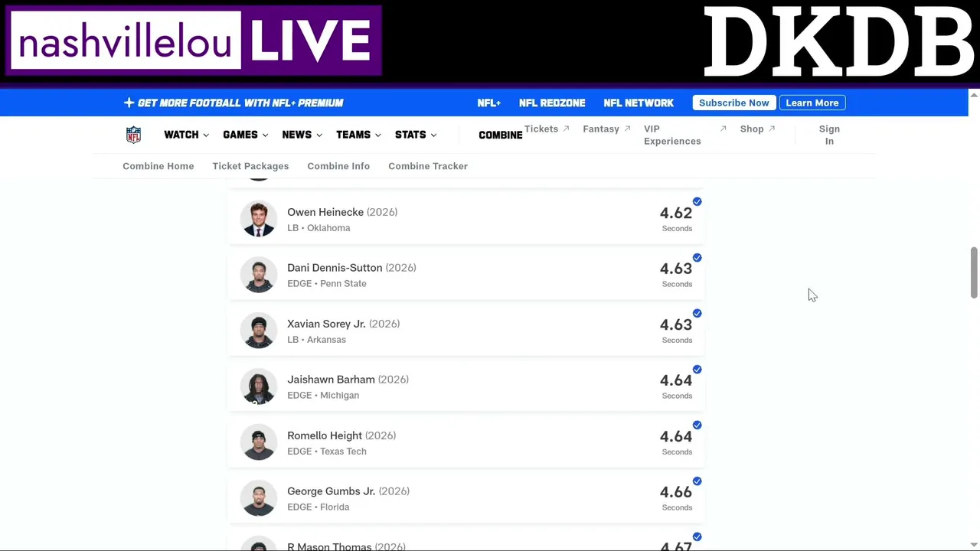Click verified badge on Romello Height's time
The height and width of the screenshot is (551, 980).
click(697, 425)
